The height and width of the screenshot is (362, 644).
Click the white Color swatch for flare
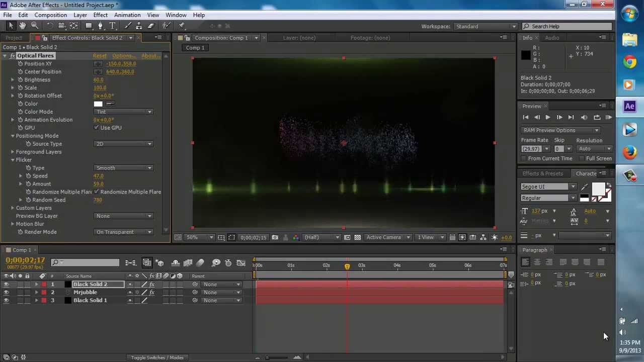click(98, 104)
